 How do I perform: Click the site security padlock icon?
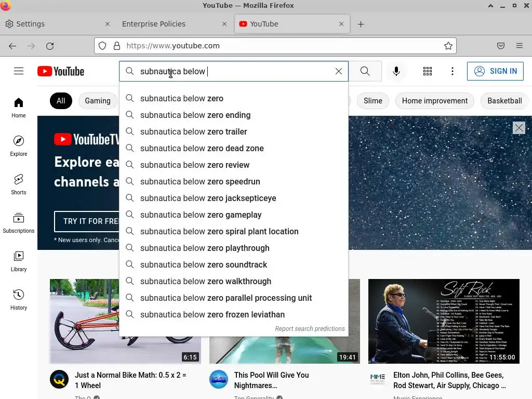pos(117,46)
